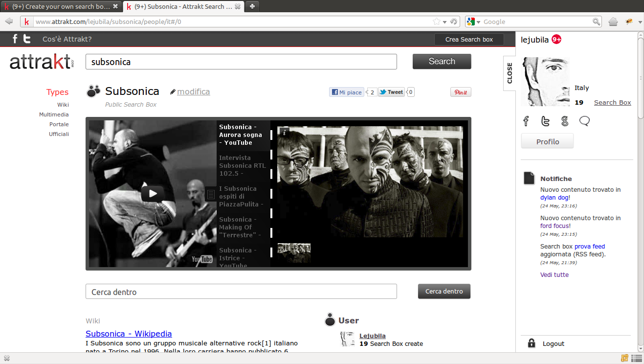The image size is (644, 364).
Task: Select the small band photo thumbnail
Action: point(294,253)
